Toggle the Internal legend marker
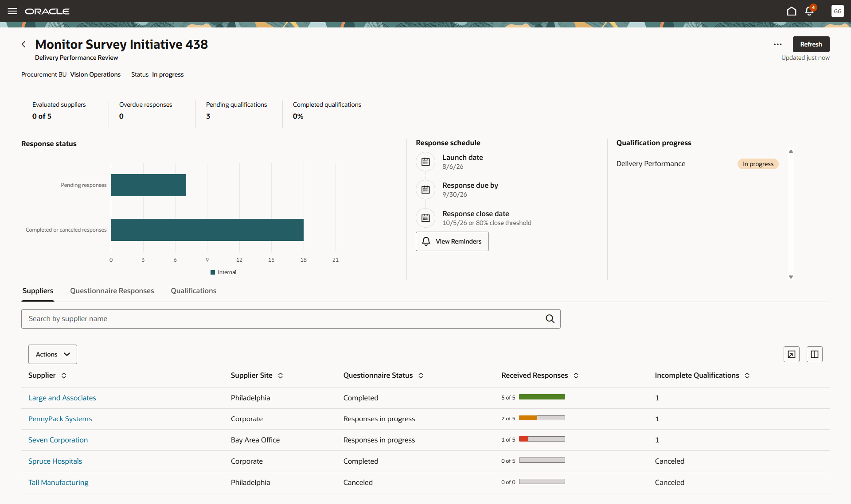The width and height of the screenshot is (851, 504). click(x=213, y=272)
